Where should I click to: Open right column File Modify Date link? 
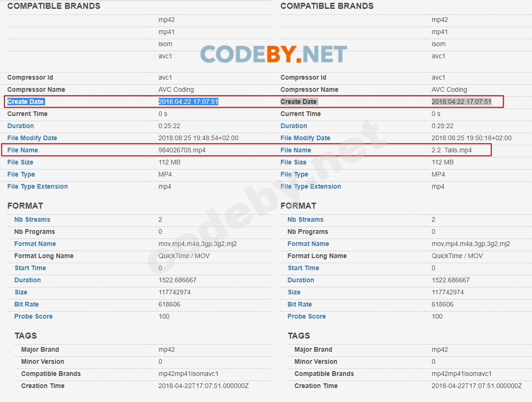pos(305,138)
